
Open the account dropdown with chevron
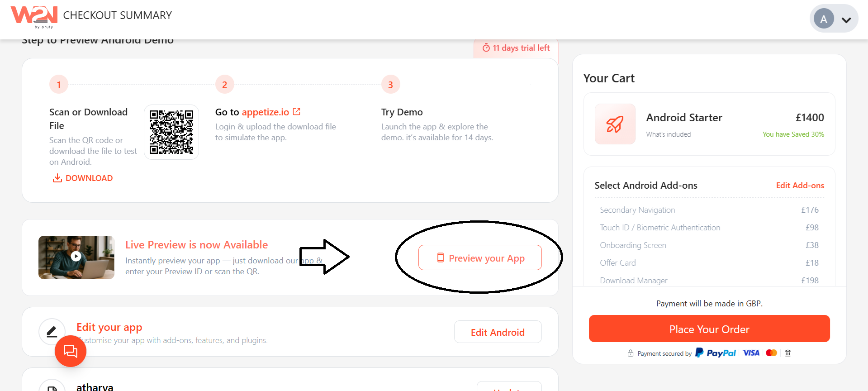tap(845, 20)
